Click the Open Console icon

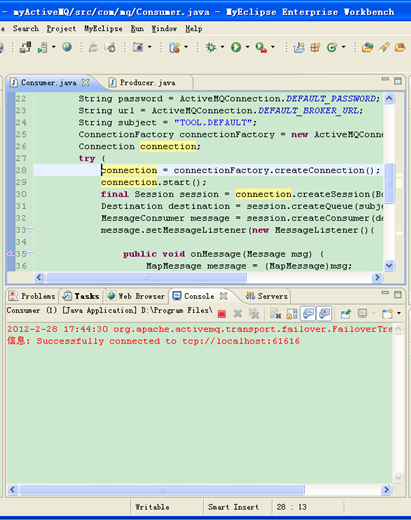[387, 314]
